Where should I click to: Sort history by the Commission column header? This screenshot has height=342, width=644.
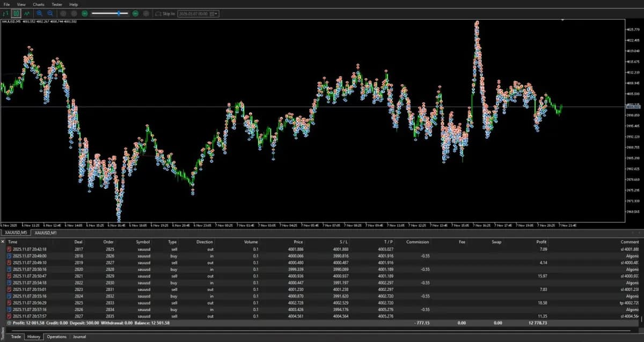pos(418,242)
